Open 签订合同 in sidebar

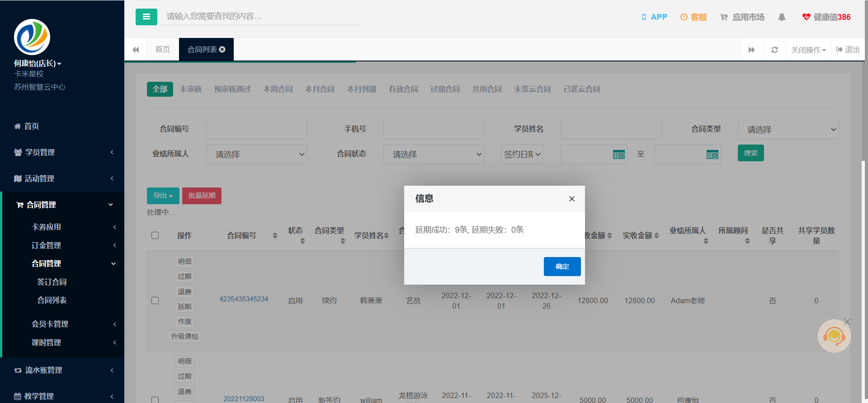pos(52,282)
